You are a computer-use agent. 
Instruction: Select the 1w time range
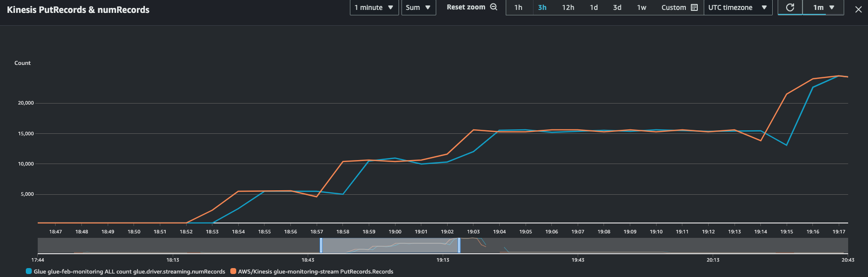pos(641,7)
